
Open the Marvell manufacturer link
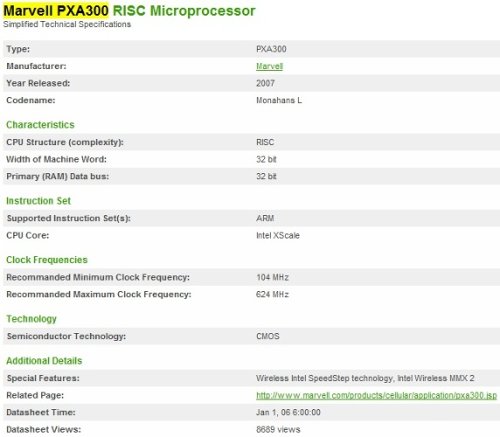[x=269, y=66]
